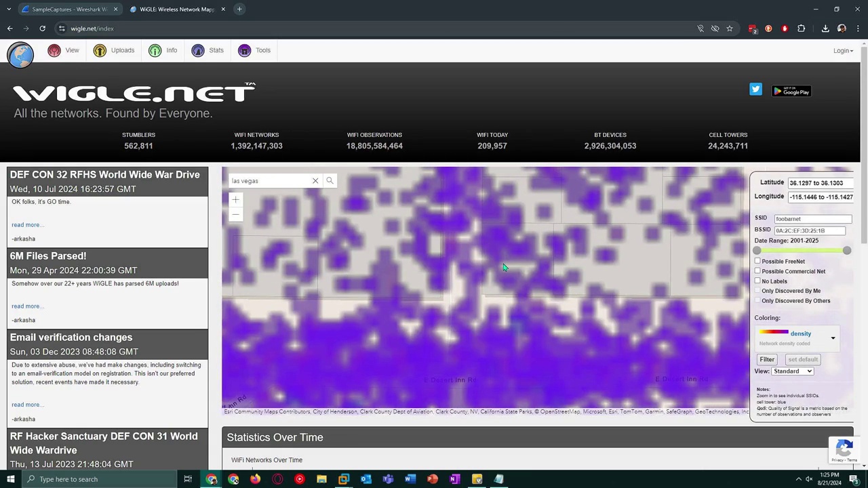Expand the density Coloring dropdown
The image size is (868, 488).
[833, 338]
